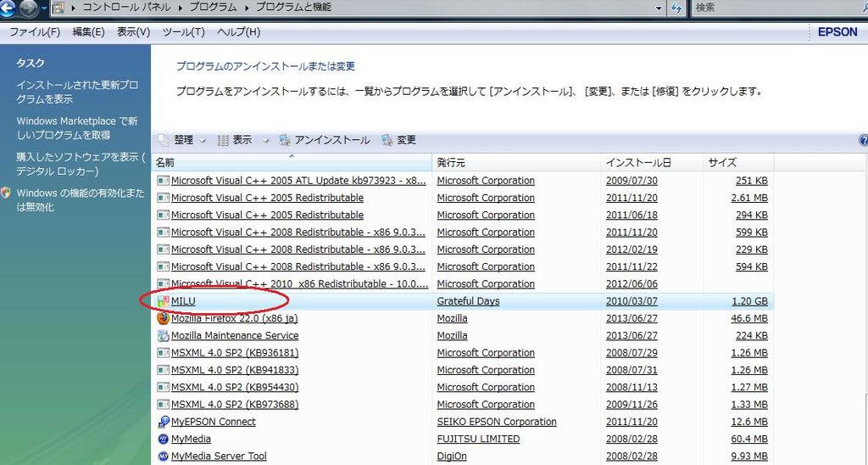The width and height of the screenshot is (868, 465).
Task: Click the 変更 toolbar button
Action: [399, 140]
